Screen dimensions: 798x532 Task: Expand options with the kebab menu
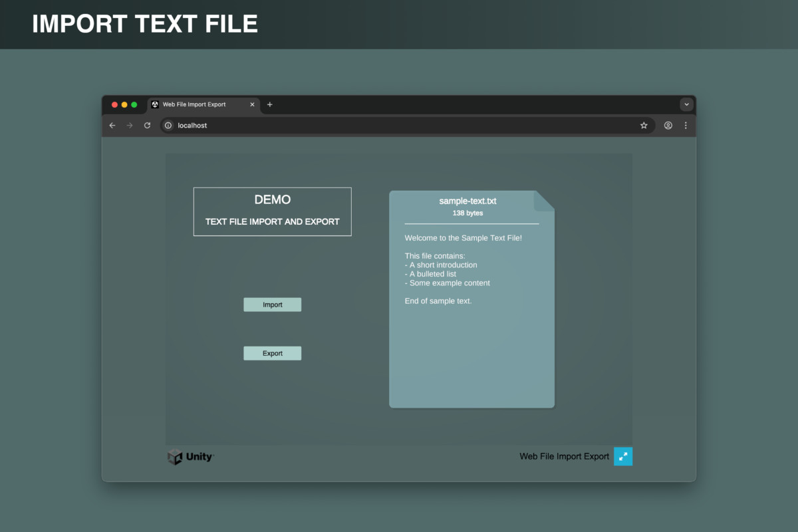tap(686, 125)
